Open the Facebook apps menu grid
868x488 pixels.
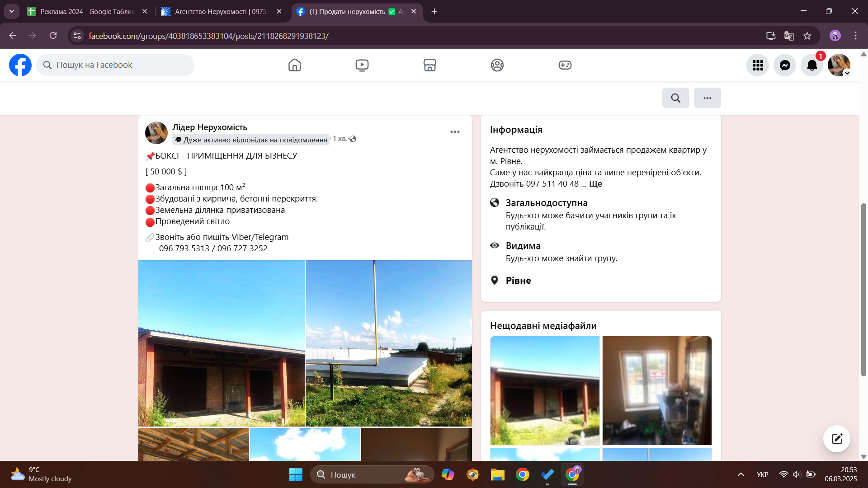[x=758, y=65]
